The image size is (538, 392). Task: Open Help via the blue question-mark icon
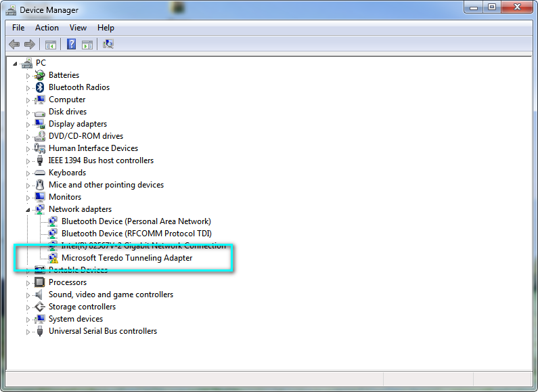coord(71,44)
